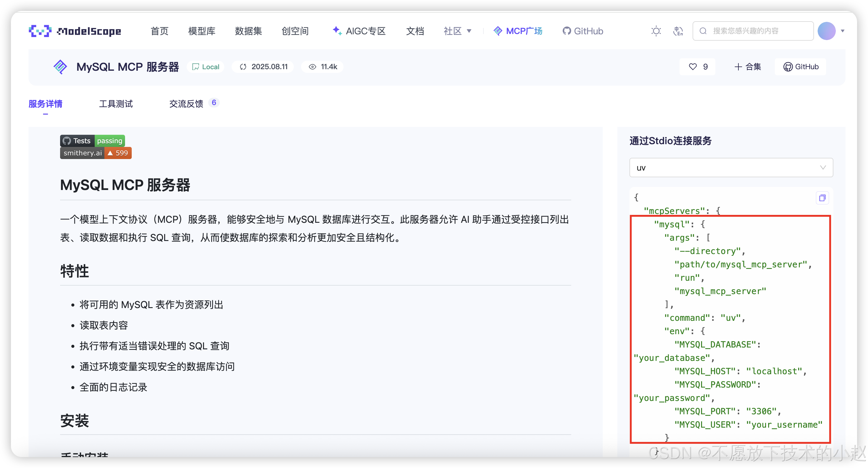
Task: Open the 模型库 nav item
Action: [202, 31]
